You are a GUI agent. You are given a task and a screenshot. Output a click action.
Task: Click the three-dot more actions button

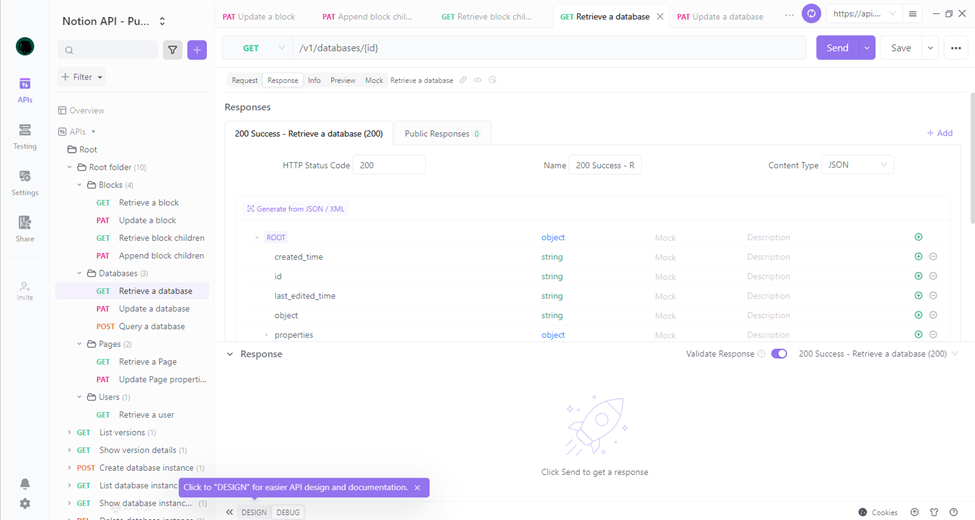[956, 48]
